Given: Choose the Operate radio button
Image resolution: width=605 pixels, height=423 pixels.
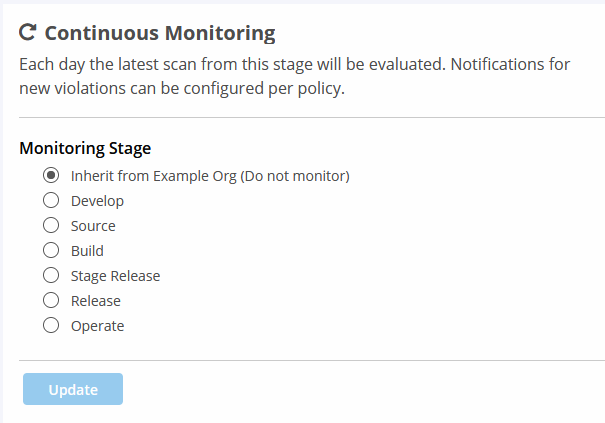Looking at the screenshot, I should coord(51,325).
